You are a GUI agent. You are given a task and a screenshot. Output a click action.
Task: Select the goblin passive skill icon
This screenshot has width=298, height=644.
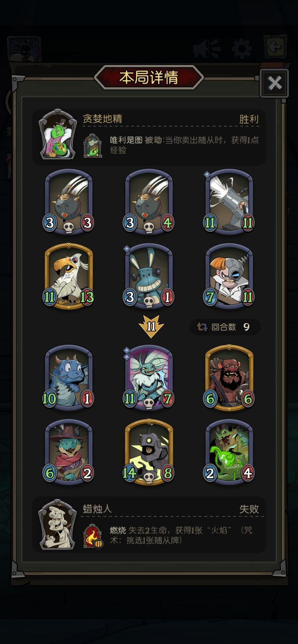point(92,145)
